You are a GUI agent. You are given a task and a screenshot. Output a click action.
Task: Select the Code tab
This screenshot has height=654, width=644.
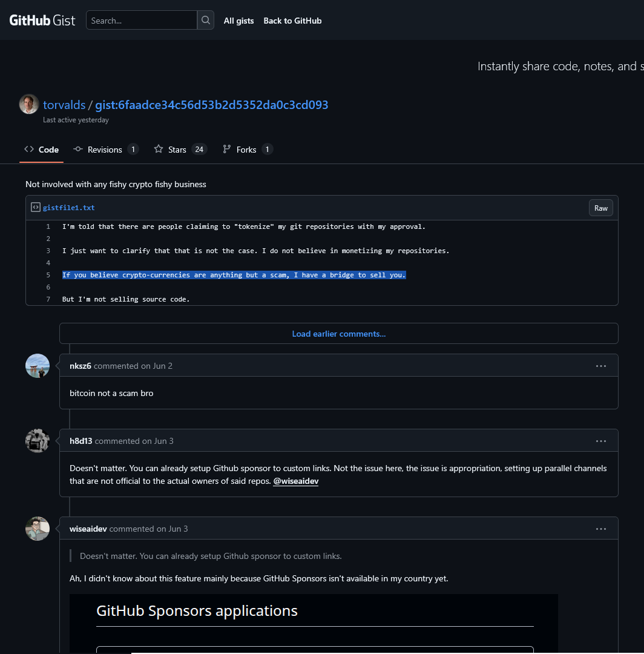41,150
